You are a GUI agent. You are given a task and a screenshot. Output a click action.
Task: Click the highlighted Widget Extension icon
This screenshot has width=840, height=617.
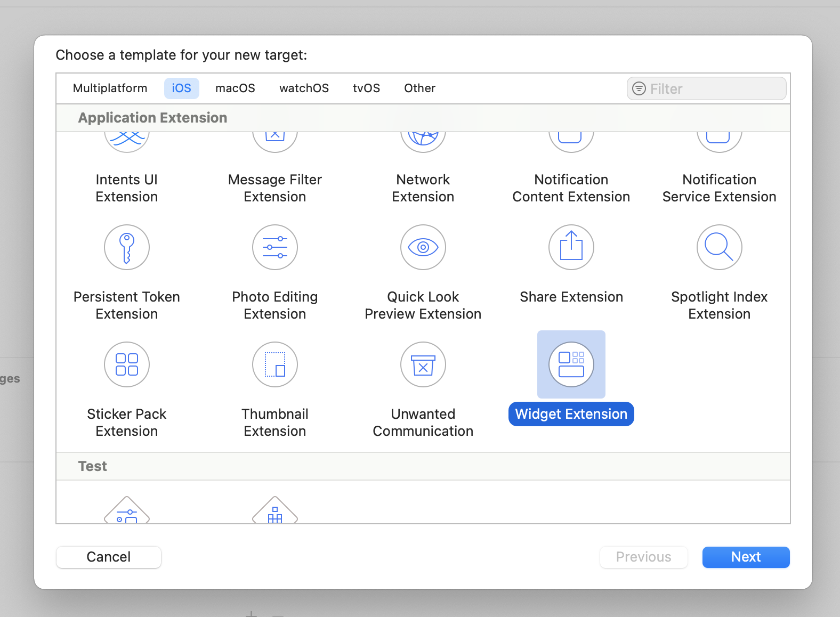(x=571, y=364)
